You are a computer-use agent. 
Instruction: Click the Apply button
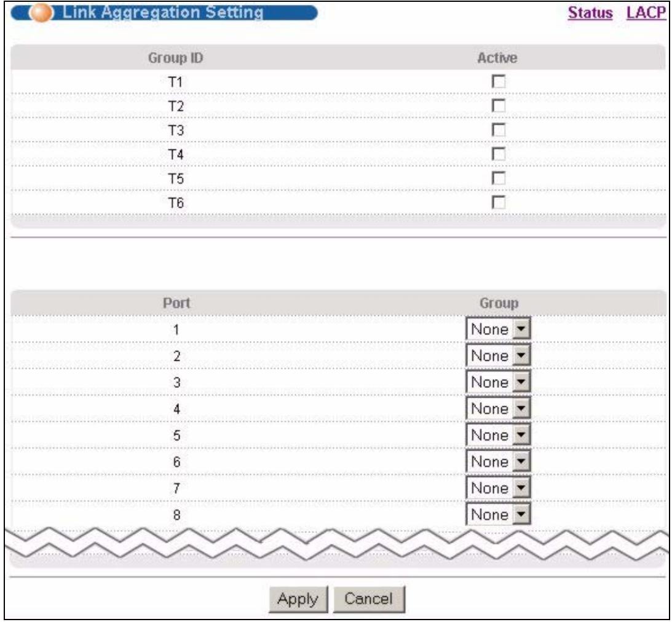298,599
